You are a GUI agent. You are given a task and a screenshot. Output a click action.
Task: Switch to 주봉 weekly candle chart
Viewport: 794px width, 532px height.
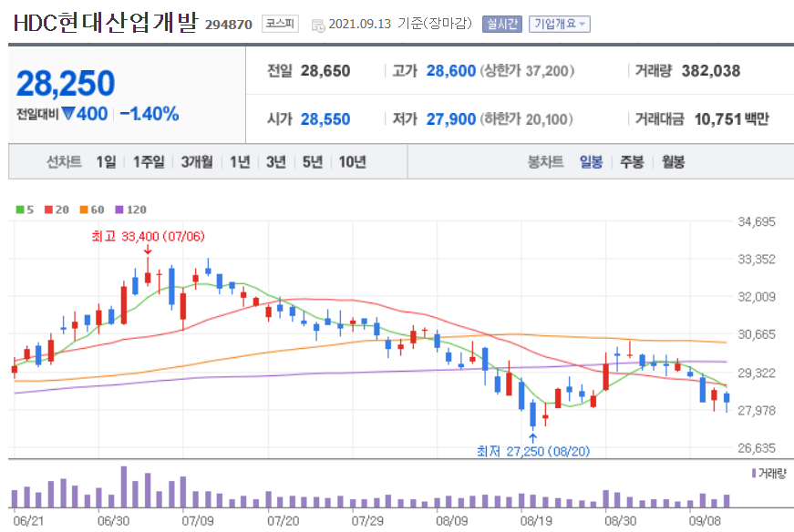click(x=632, y=162)
